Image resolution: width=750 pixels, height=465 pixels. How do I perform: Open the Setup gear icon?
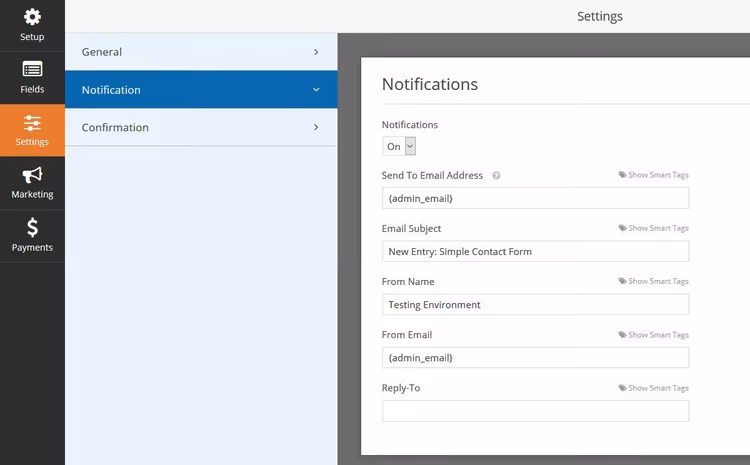(x=32, y=17)
